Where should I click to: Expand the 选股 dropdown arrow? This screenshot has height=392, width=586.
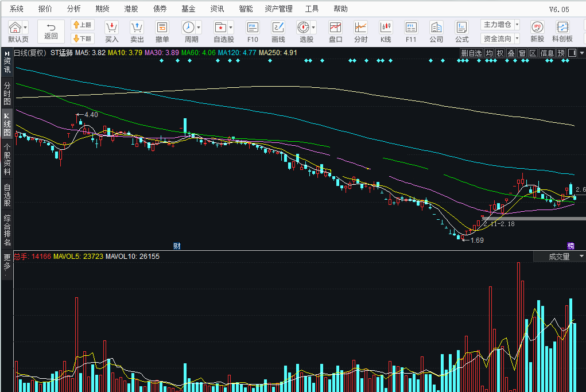[313, 28]
